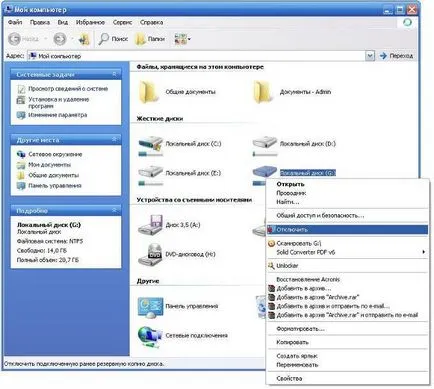Viewport: 434px width, 389px height.
Task: Open the Views icon dropdown in toolbar
Action: click(183, 39)
